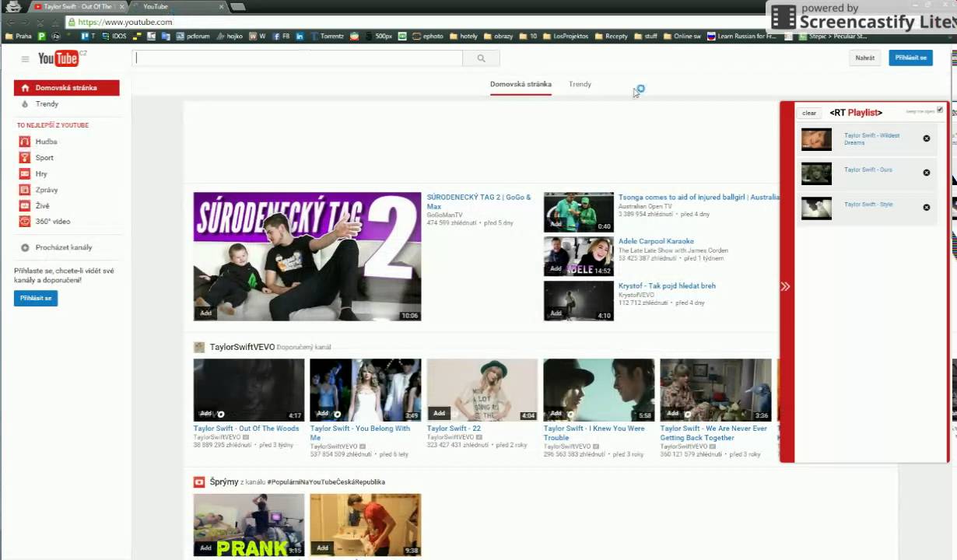Click the Style playlist thumbnail

pos(816,208)
